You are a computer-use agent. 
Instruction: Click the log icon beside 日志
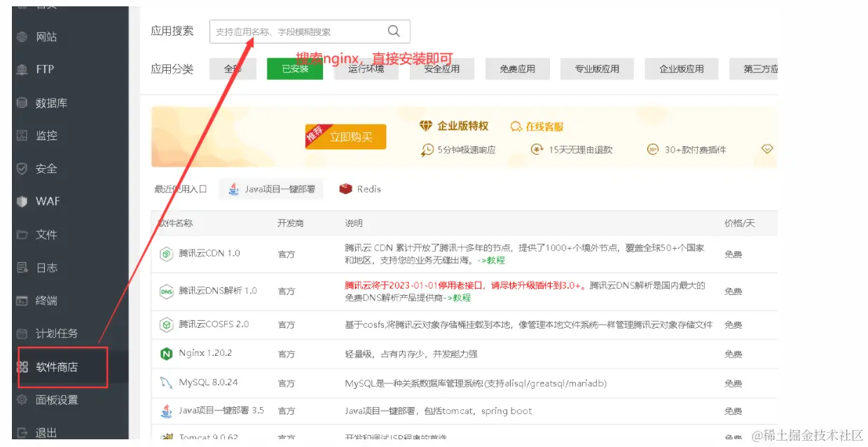coord(22,268)
